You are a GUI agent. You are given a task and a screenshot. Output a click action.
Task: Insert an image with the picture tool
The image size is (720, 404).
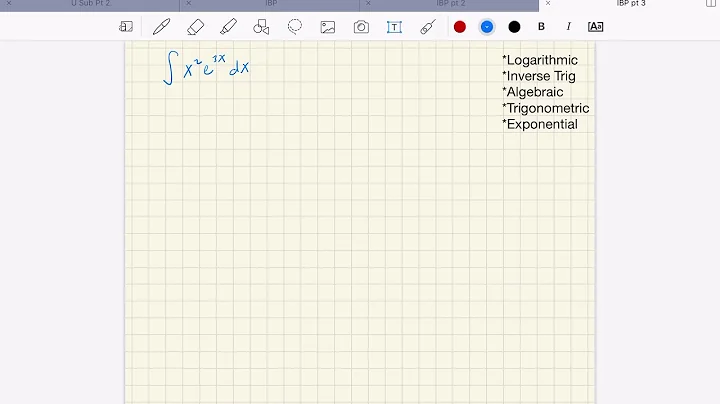[328, 27]
